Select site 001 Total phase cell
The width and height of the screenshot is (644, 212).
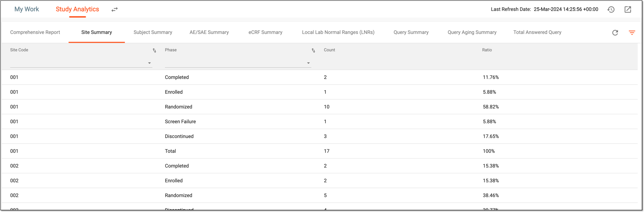coord(170,151)
